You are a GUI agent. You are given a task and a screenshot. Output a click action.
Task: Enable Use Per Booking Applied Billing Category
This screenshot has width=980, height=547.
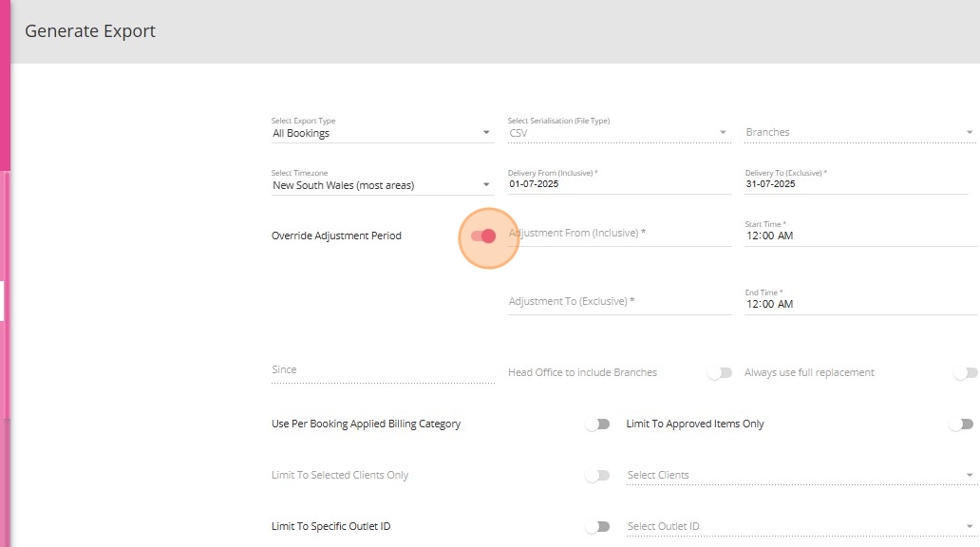(x=597, y=424)
